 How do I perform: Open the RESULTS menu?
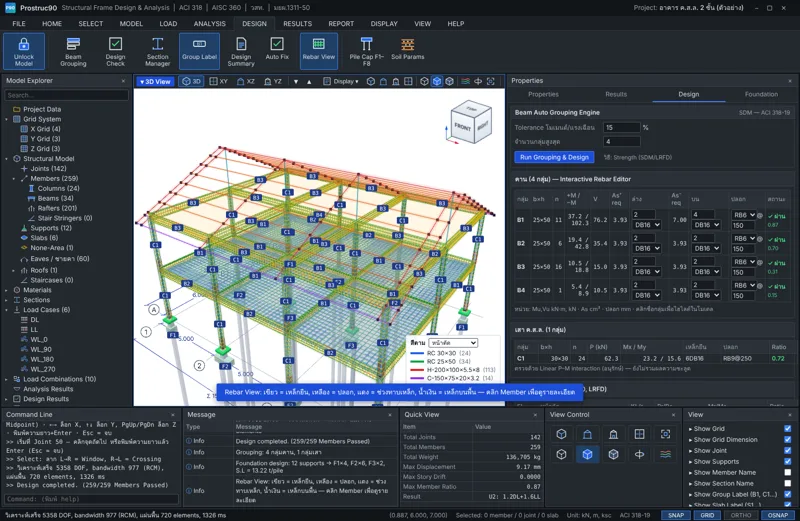297,23
